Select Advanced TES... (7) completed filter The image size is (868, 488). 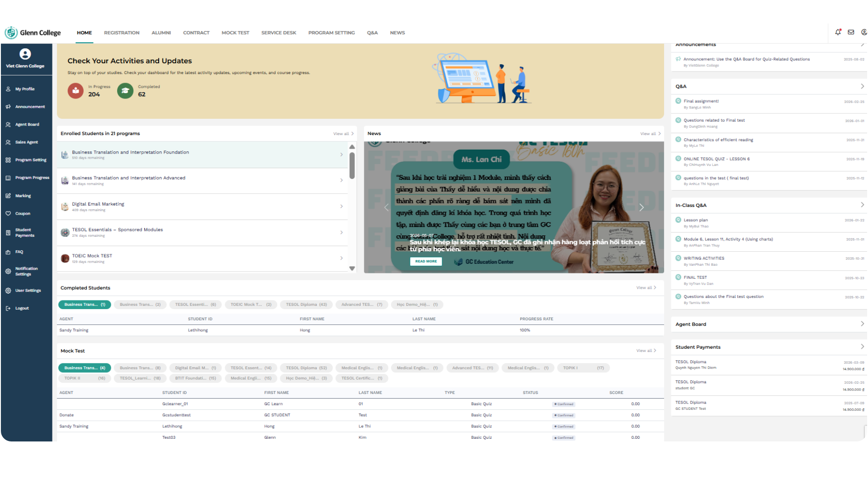[362, 305]
